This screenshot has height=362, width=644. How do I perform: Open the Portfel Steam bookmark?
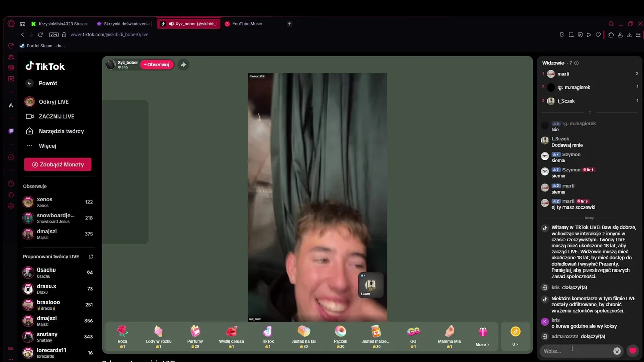pos(42,46)
